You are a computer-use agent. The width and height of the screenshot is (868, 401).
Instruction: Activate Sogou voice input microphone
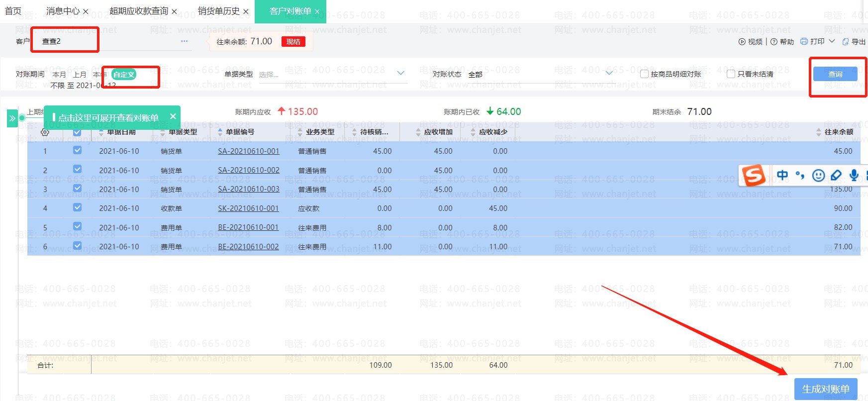tap(854, 175)
